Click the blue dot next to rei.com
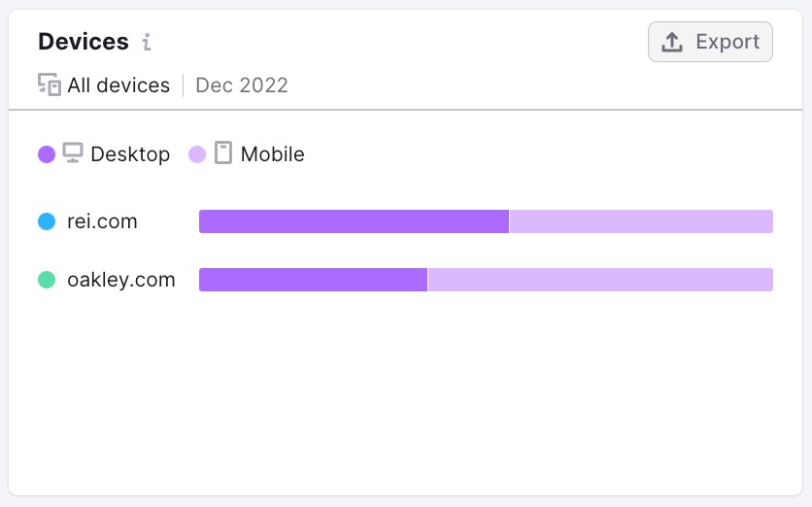812x507 pixels. coord(47,221)
